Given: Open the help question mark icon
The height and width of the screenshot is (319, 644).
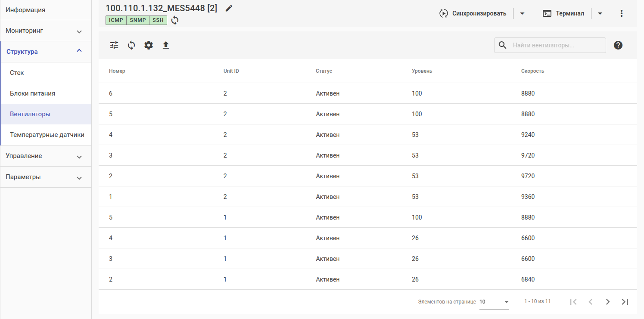Looking at the screenshot, I should click(618, 45).
